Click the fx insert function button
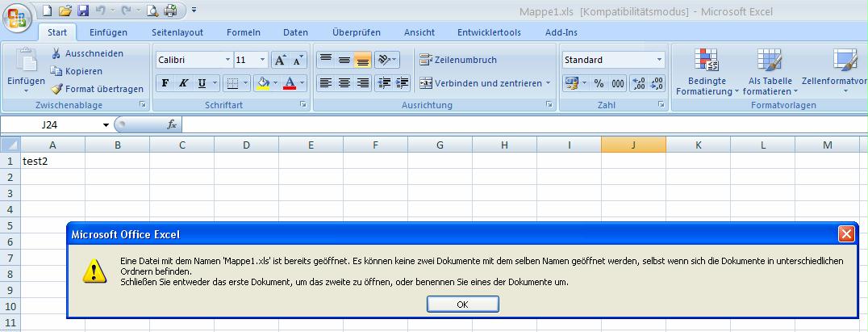 tap(172, 125)
